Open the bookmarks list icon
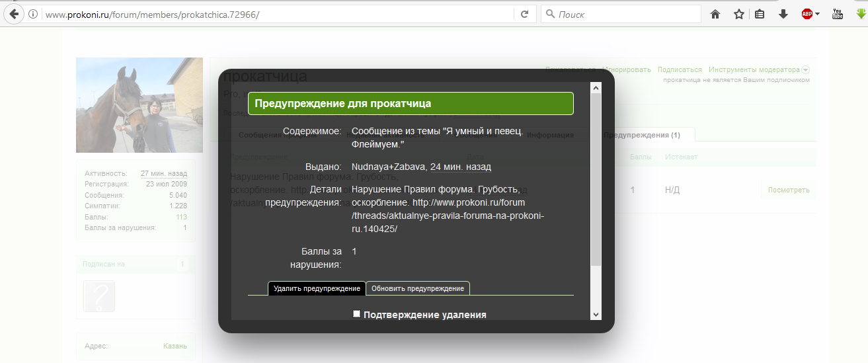Viewport: 868px width, 363px height. click(x=760, y=15)
